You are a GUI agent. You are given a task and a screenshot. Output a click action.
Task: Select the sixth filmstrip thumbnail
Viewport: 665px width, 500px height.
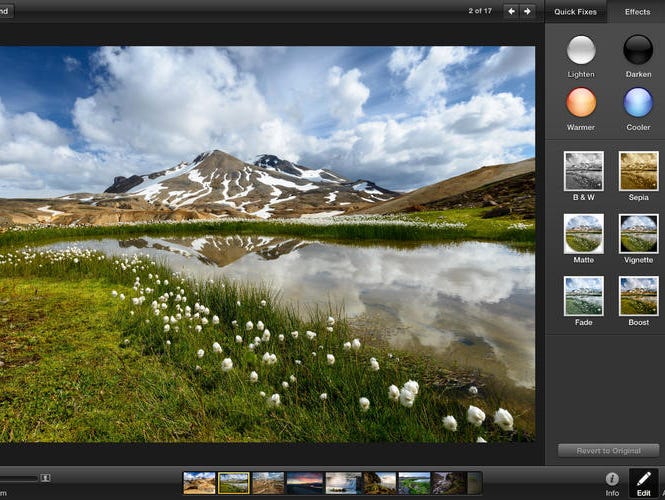[380, 483]
